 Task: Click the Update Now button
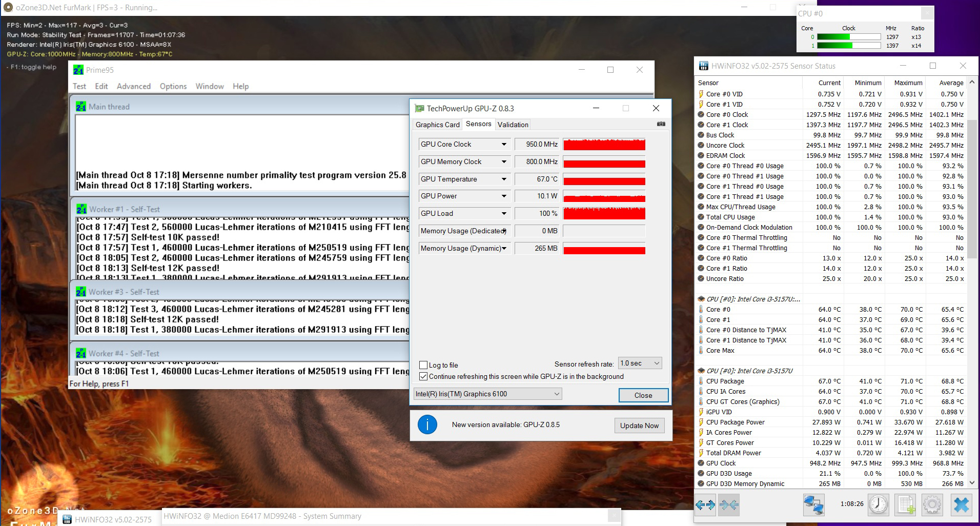pyautogui.click(x=639, y=426)
